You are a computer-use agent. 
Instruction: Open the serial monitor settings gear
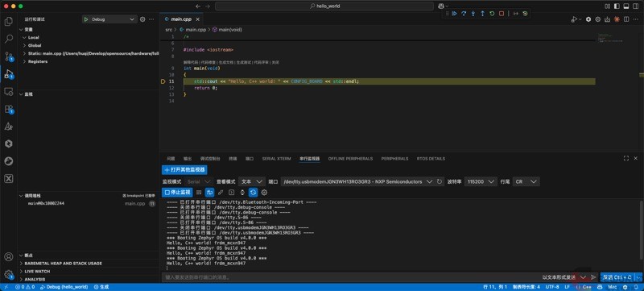point(264,193)
